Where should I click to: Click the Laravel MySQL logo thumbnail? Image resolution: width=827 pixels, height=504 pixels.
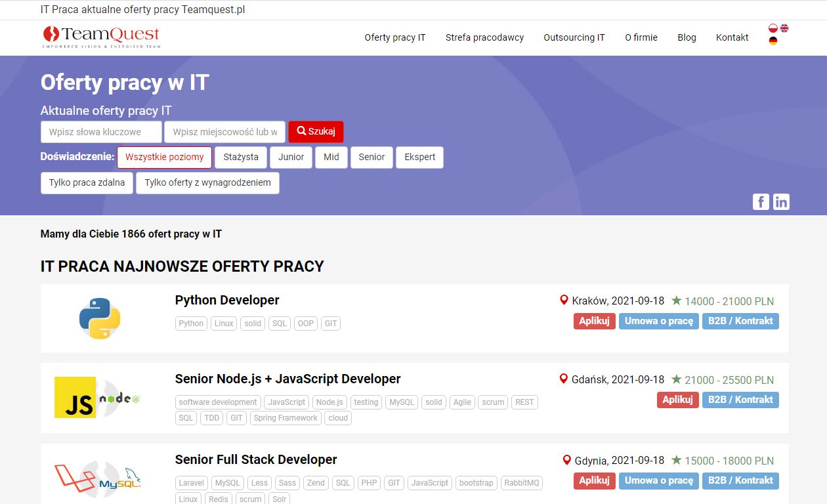[97, 478]
